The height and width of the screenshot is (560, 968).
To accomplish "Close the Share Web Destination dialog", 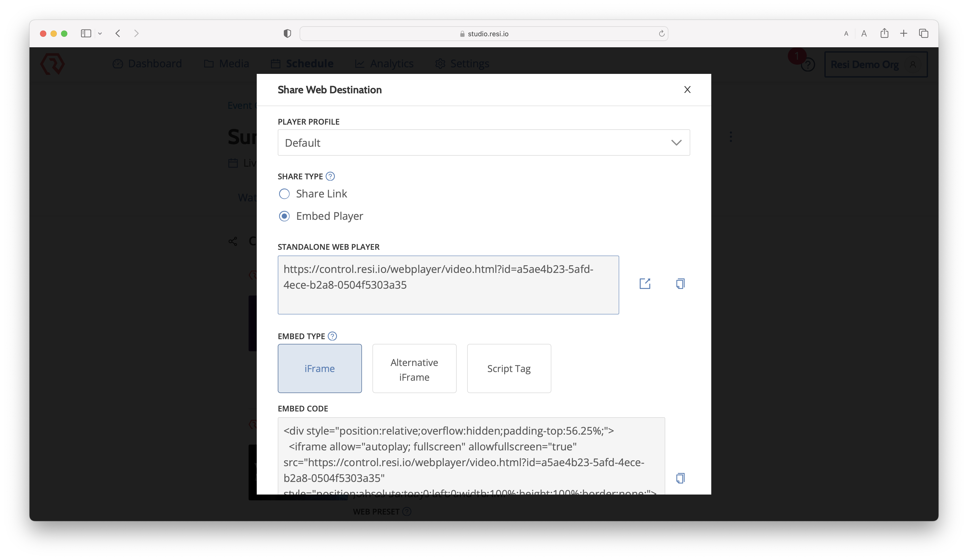I will pyautogui.click(x=687, y=89).
